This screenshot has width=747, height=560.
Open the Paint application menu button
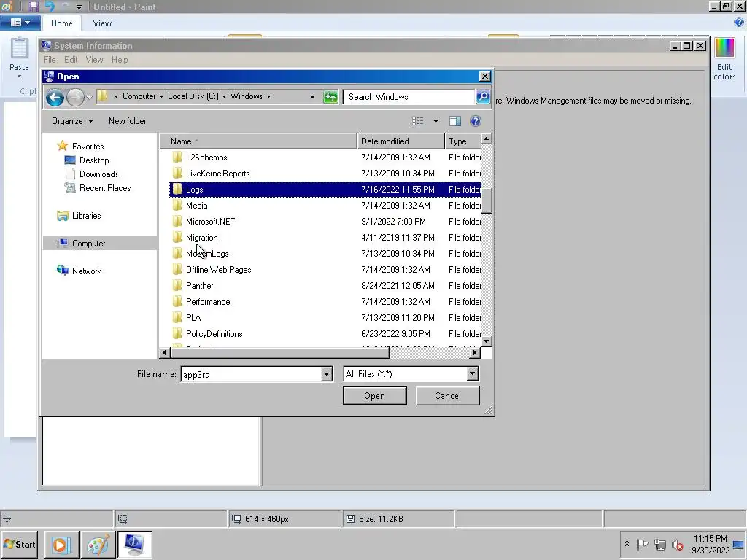click(20, 23)
